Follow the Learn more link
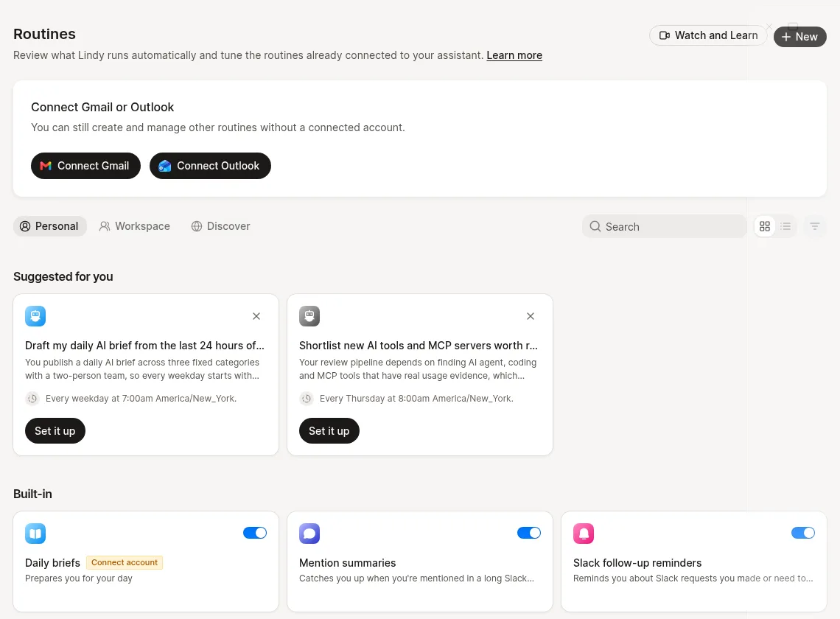This screenshot has width=840, height=619. 514,55
